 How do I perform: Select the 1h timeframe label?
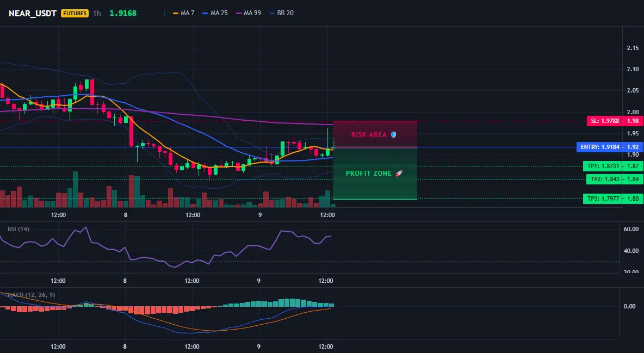tap(97, 13)
